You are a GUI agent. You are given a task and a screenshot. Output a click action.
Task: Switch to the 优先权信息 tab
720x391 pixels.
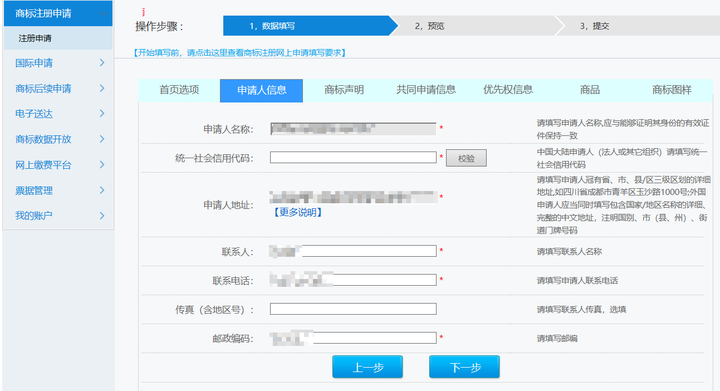508,90
